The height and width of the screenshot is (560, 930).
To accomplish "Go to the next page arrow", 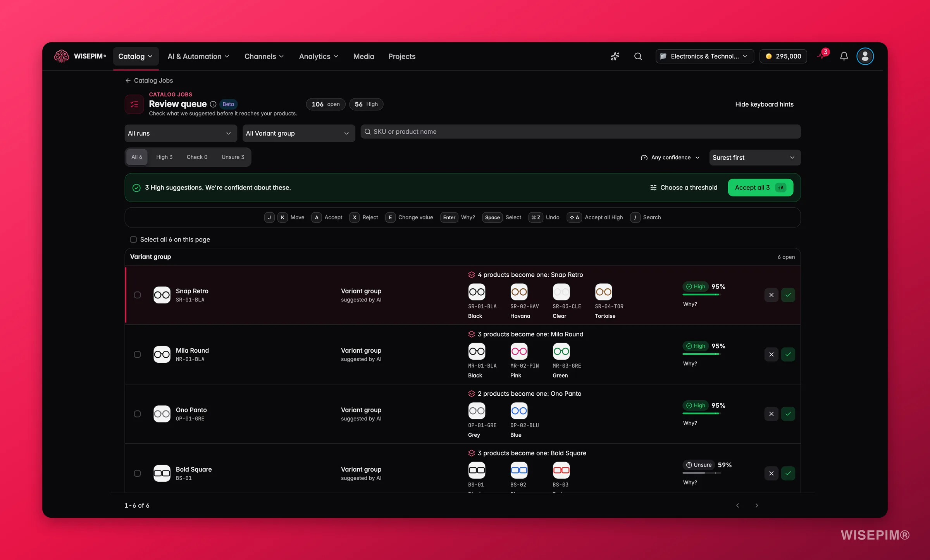I will point(756,505).
